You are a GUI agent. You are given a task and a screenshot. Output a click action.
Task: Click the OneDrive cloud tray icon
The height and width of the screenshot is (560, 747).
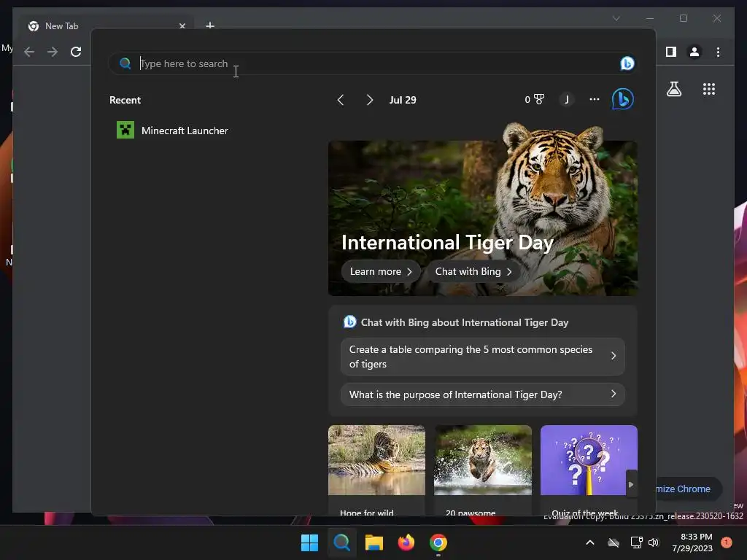[x=614, y=542]
